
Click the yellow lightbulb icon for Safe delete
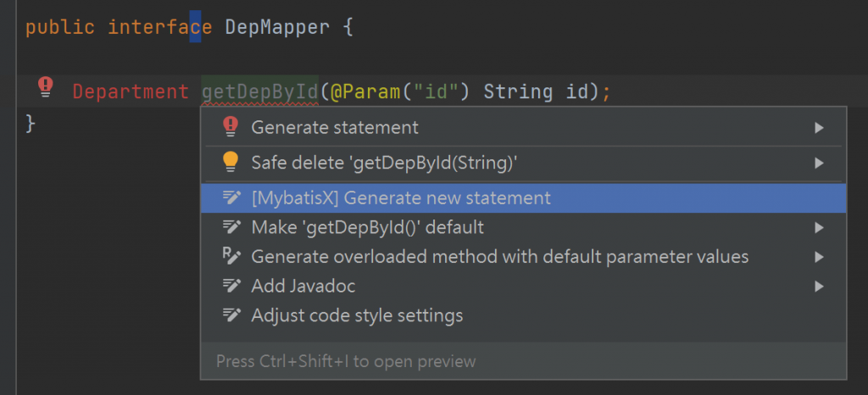click(230, 162)
